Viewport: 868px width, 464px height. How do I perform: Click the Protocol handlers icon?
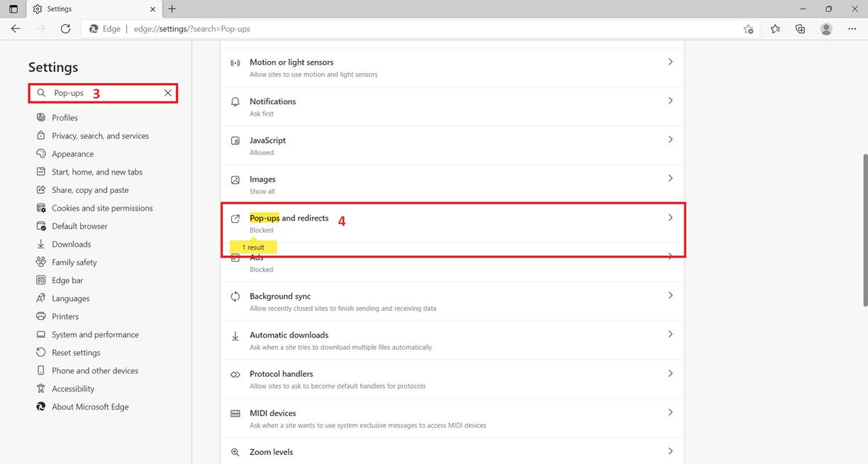pyautogui.click(x=235, y=375)
